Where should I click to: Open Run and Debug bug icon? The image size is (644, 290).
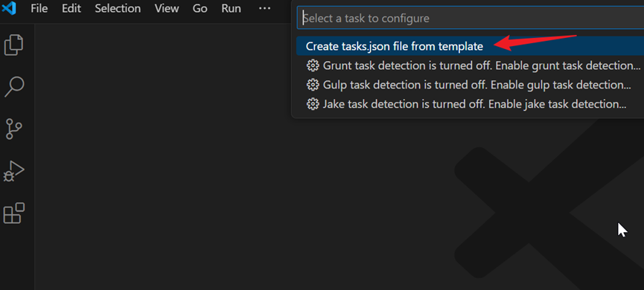13,172
